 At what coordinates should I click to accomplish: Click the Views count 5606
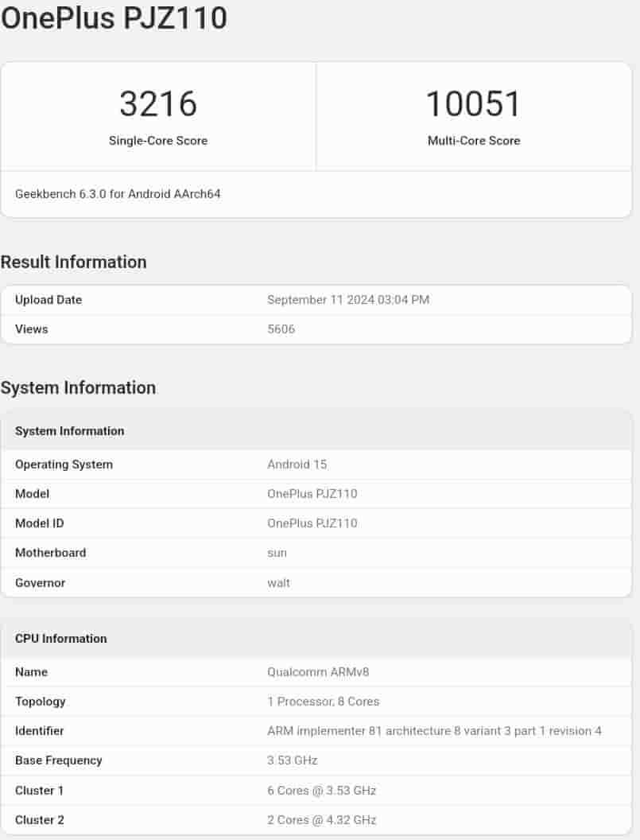tap(281, 329)
